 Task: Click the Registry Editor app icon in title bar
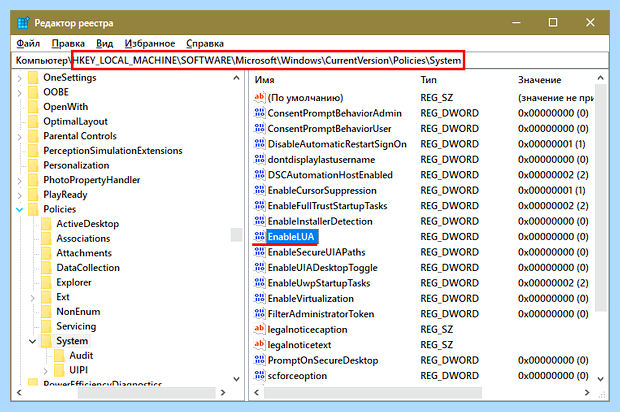23,23
